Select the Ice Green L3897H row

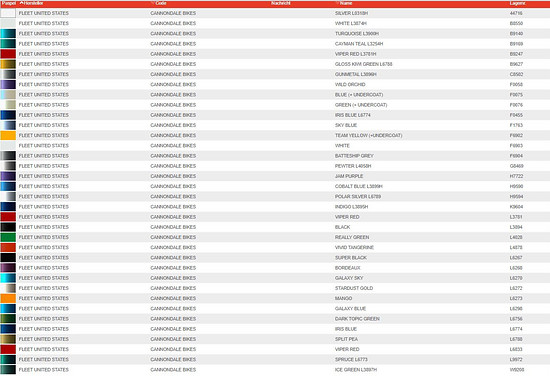coord(275,370)
